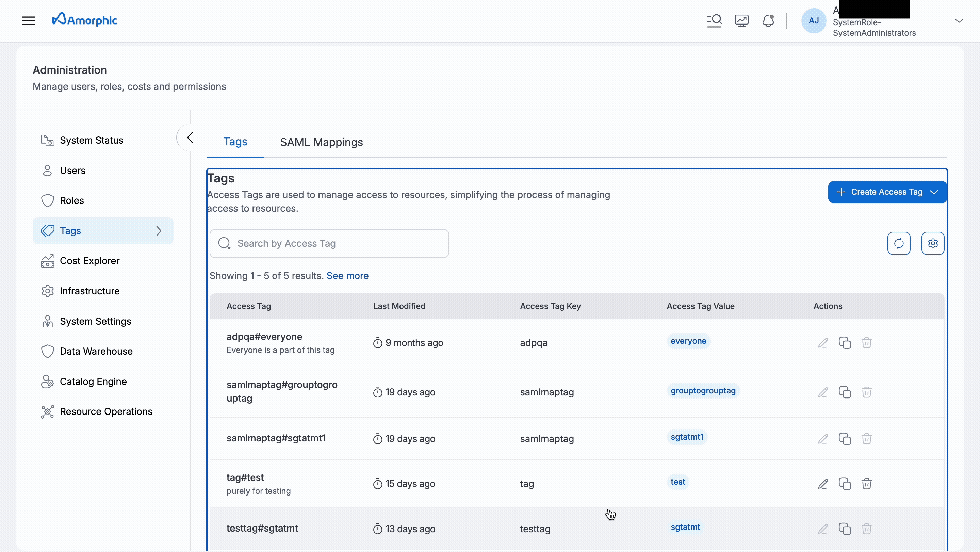Collapse the sidebar with the left chevron
Image resolution: width=980 pixels, height=552 pixels.
click(x=190, y=137)
